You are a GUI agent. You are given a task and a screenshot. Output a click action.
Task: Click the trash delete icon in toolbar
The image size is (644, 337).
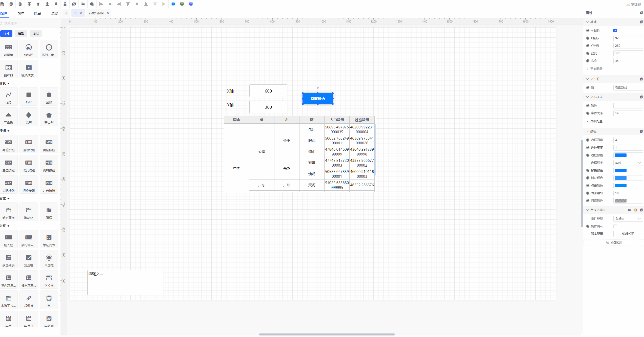[x=20, y=4]
